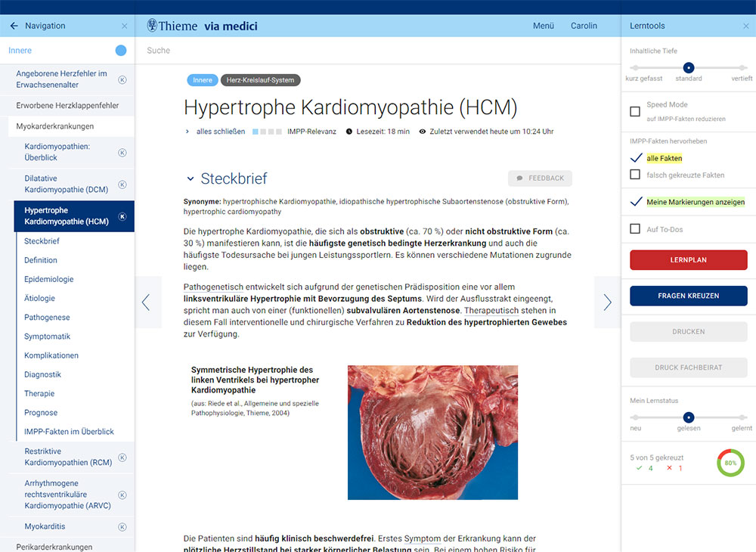Jump to Ätiologie section in sidebar
756x552 pixels.
(39, 299)
